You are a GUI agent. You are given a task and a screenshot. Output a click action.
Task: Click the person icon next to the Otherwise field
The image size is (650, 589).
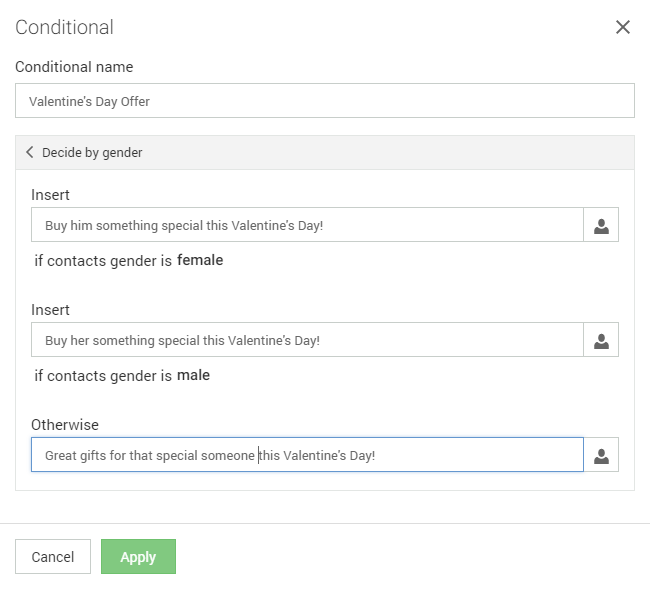pos(601,456)
